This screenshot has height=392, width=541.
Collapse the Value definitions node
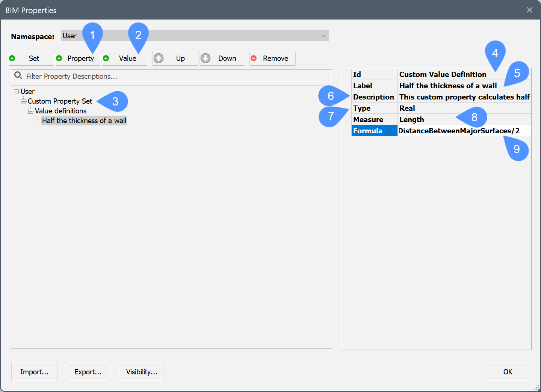30,111
